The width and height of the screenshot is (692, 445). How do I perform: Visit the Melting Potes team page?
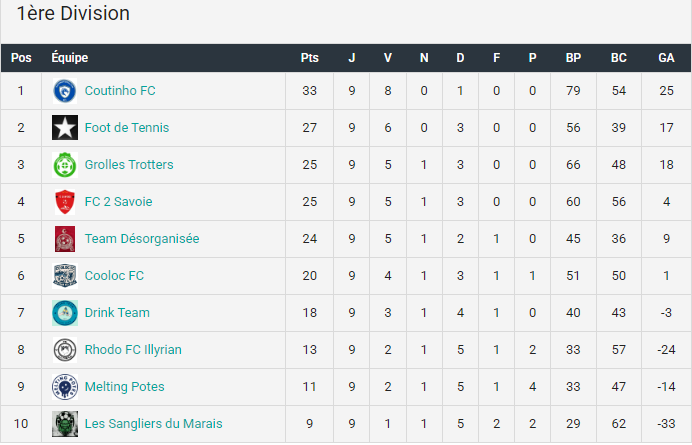click(x=124, y=387)
